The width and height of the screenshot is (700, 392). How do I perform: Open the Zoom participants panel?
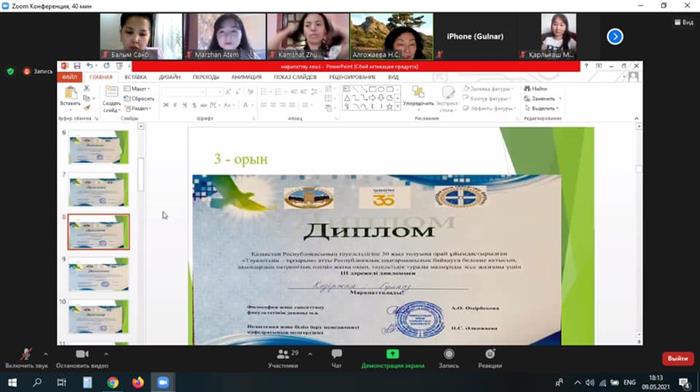pos(283,358)
